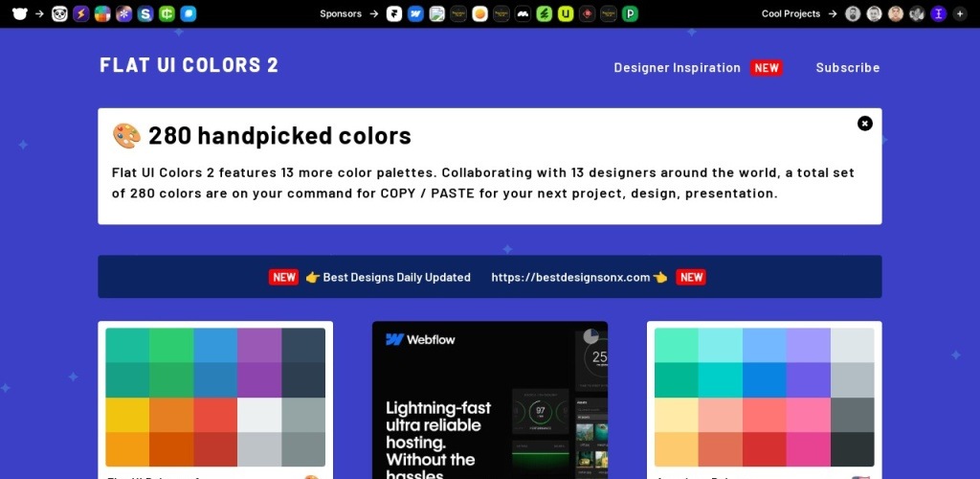
Task: Pick the yellow swatch in first palette
Action: click(x=127, y=414)
